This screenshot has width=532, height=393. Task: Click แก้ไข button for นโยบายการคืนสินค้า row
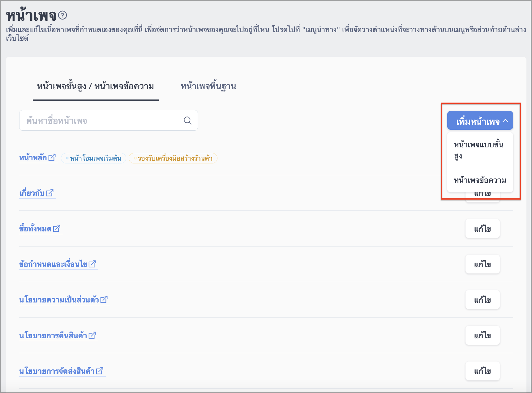[x=483, y=335]
